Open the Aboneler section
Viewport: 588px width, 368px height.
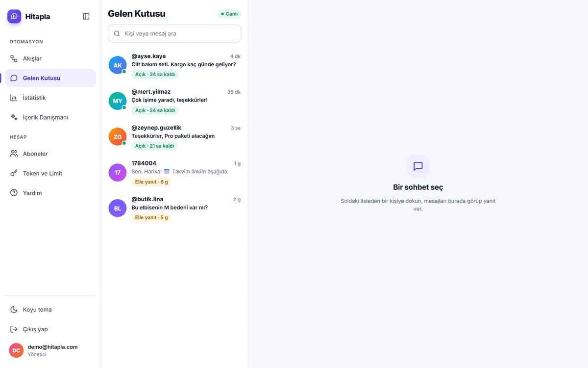click(50, 154)
